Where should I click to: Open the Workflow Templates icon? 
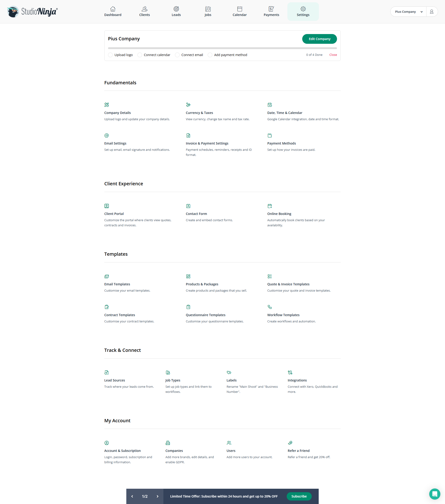[270, 307]
